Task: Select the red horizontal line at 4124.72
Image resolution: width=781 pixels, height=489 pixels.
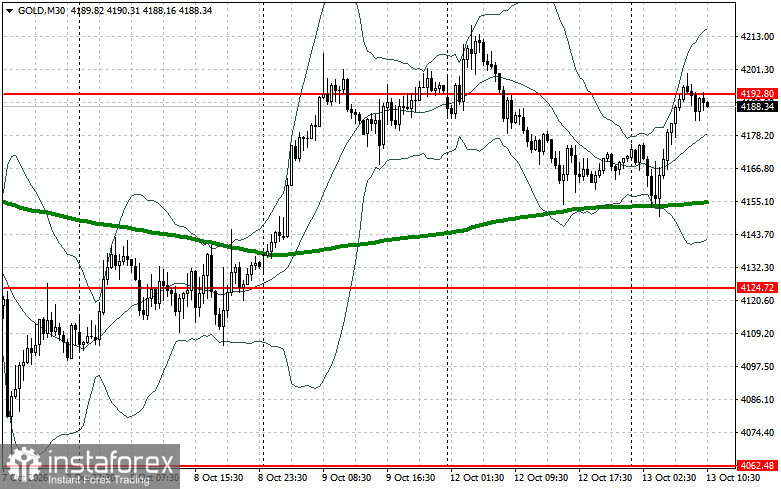Action: point(369,287)
